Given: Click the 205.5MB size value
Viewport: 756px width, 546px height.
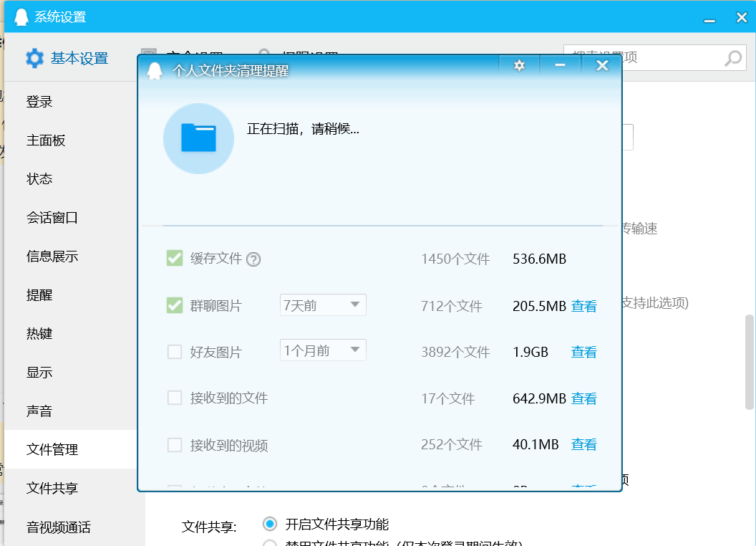Looking at the screenshot, I should click(x=540, y=306).
